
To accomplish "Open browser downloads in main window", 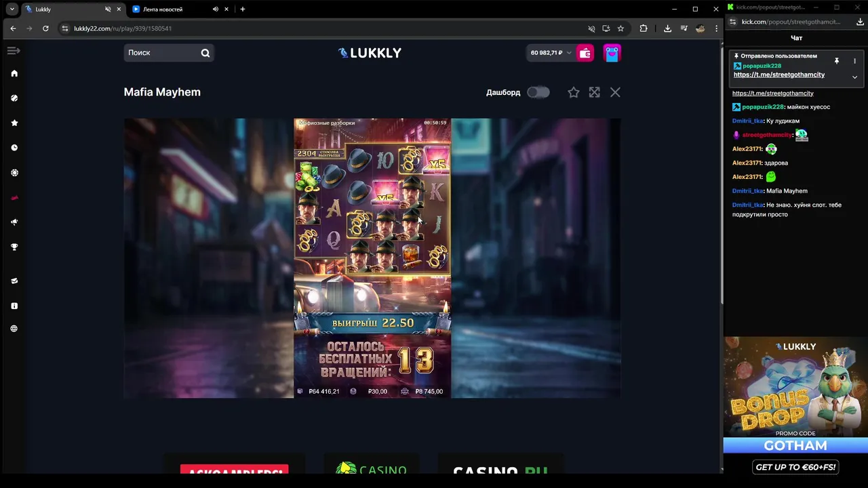I will pyautogui.click(x=667, y=28).
